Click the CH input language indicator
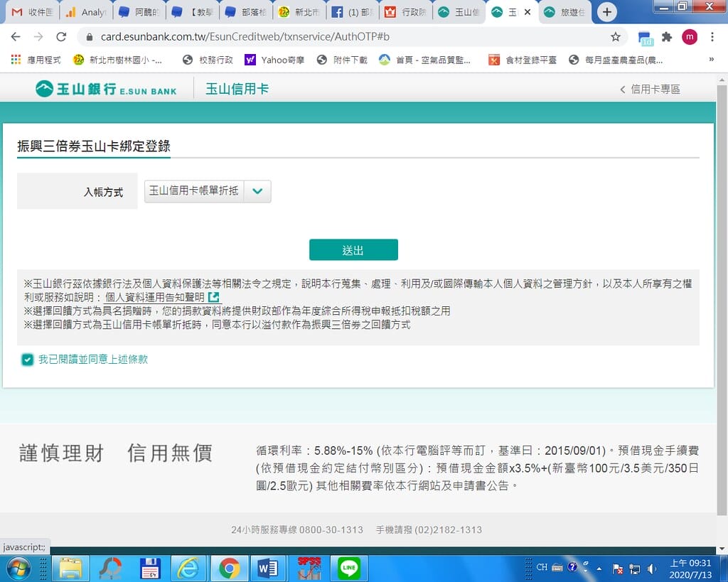The width and height of the screenshot is (728, 582). point(542,567)
